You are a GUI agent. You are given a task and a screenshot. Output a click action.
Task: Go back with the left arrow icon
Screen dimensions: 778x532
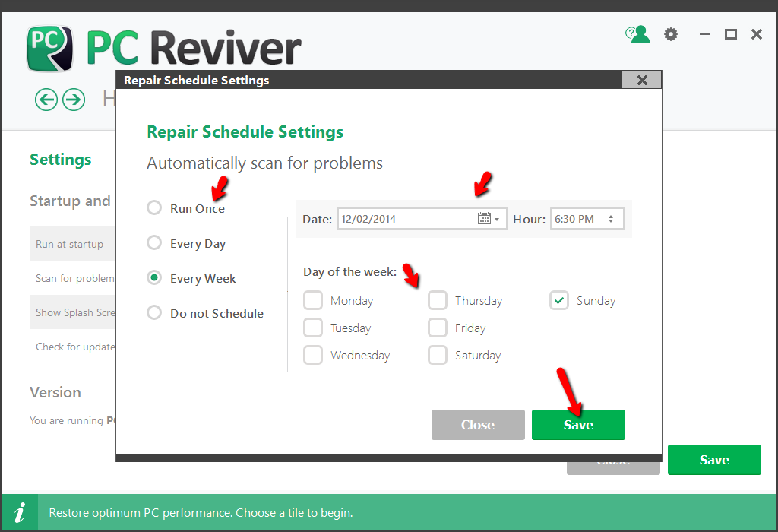[46, 99]
